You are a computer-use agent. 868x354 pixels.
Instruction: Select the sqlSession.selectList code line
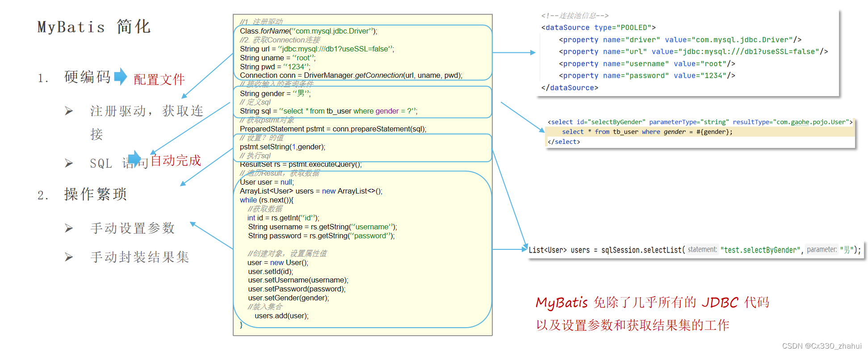pyautogui.click(x=695, y=250)
